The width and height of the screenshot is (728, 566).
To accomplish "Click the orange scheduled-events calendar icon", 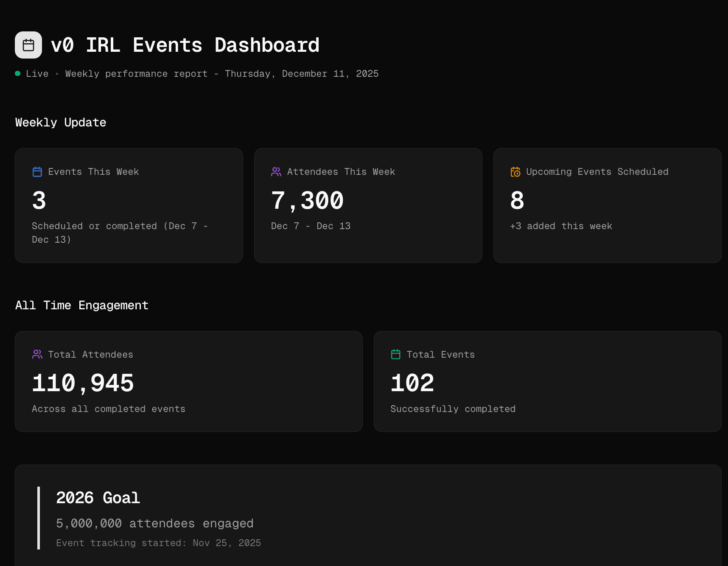I will [x=515, y=171].
